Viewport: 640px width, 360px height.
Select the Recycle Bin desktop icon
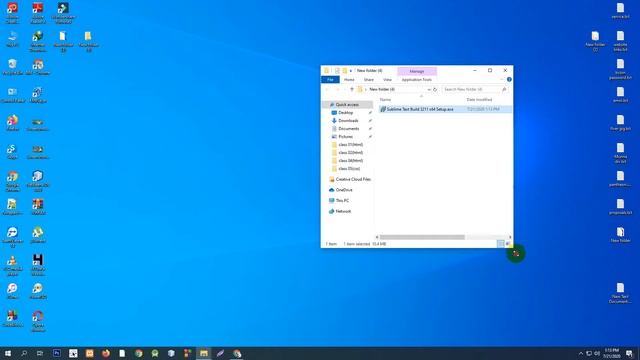click(x=13, y=67)
